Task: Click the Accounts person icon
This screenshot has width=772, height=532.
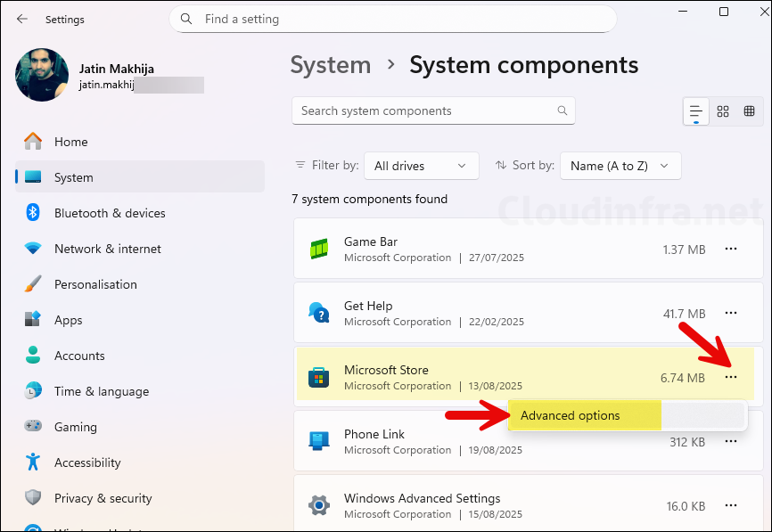Action: [x=33, y=355]
